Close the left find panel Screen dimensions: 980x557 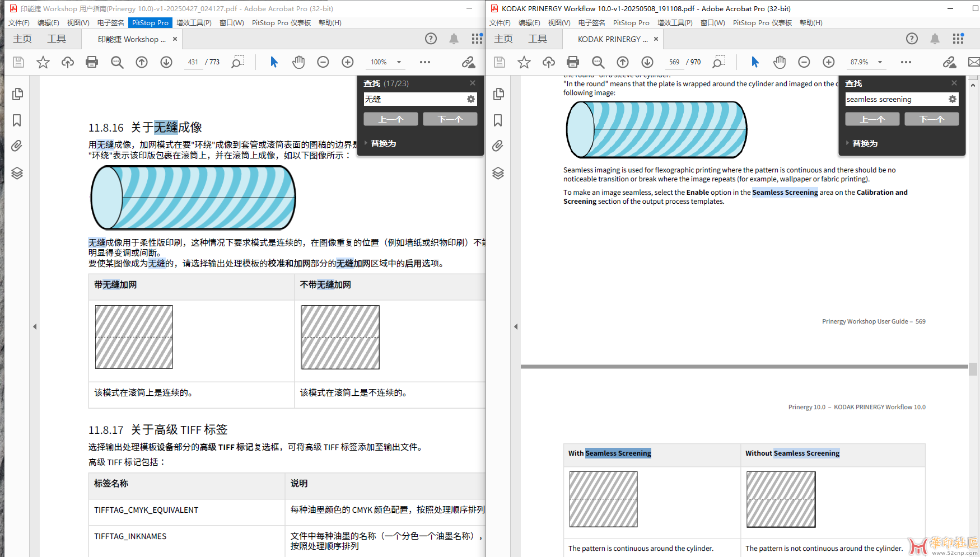pyautogui.click(x=473, y=83)
